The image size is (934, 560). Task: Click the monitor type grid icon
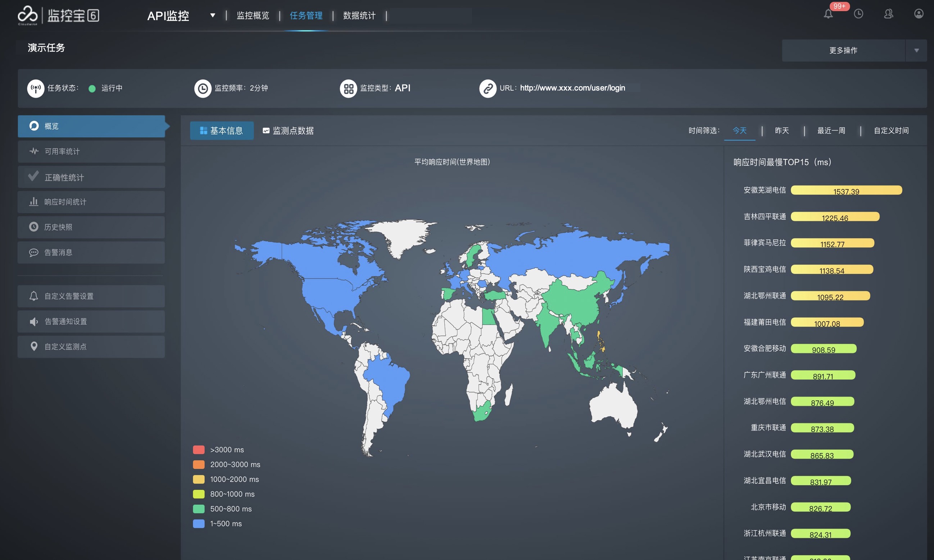pos(348,88)
